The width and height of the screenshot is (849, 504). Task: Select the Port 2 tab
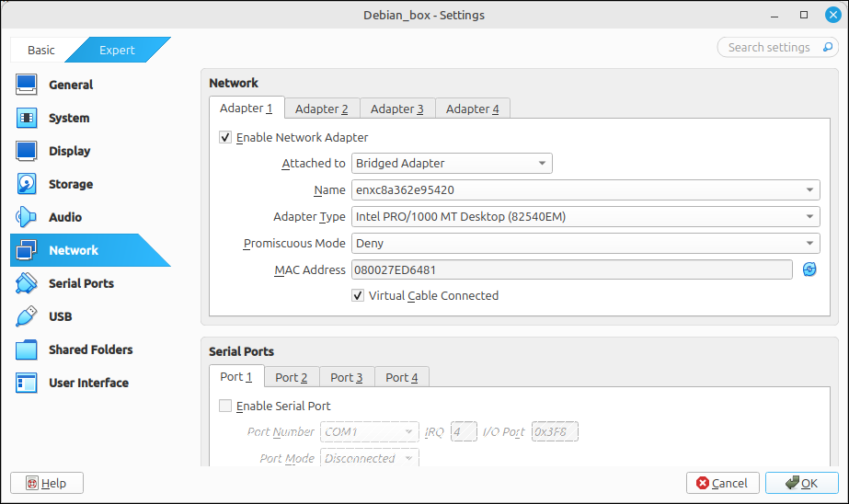tap(292, 377)
